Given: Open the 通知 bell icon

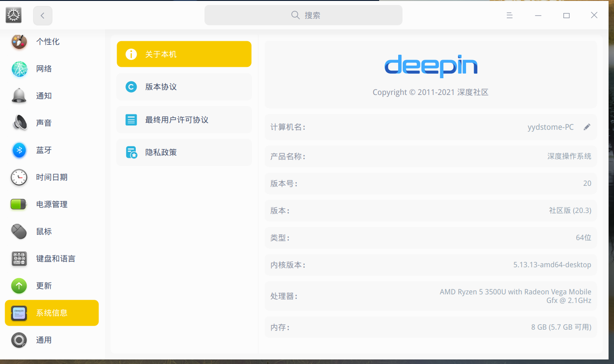Looking at the screenshot, I should (19, 96).
